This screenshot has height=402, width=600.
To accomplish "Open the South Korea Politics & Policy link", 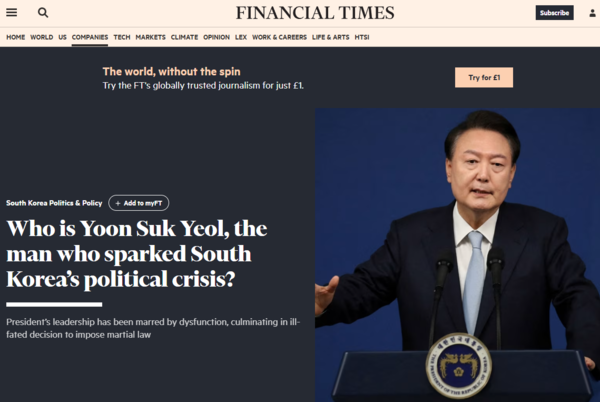I will coord(54,203).
